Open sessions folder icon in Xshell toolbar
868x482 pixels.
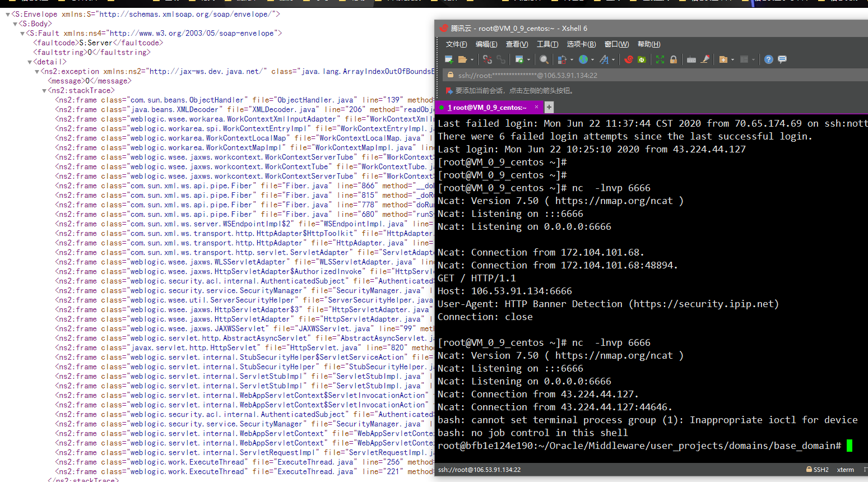[462, 59]
